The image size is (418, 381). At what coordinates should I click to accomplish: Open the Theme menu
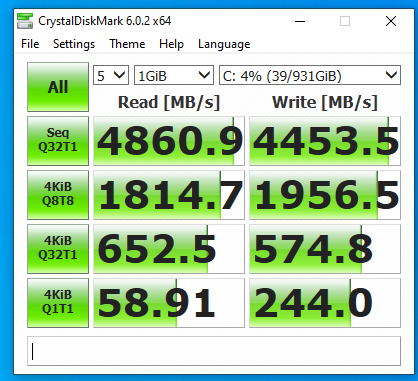pyautogui.click(x=127, y=44)
